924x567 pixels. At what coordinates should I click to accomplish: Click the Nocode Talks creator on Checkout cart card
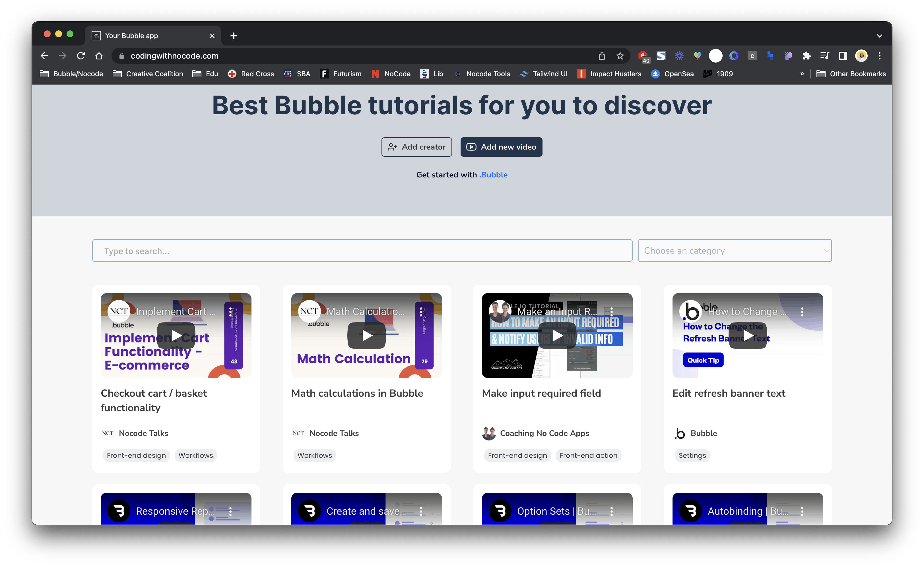(x=143, y=433)
